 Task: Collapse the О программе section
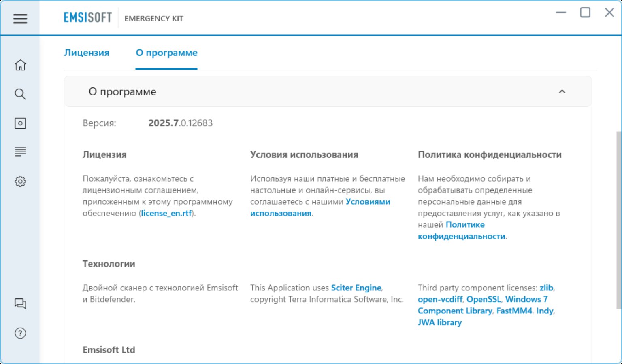(562, 92)
